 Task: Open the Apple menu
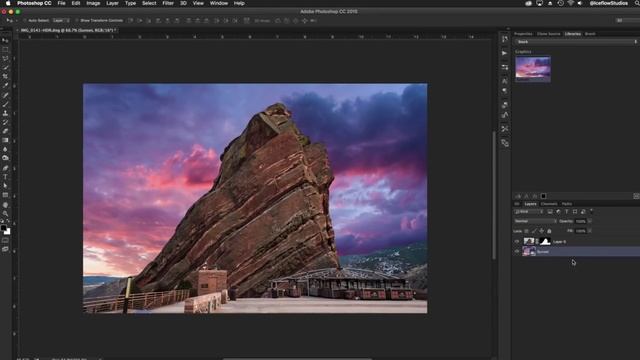click(x=8, y=3)
